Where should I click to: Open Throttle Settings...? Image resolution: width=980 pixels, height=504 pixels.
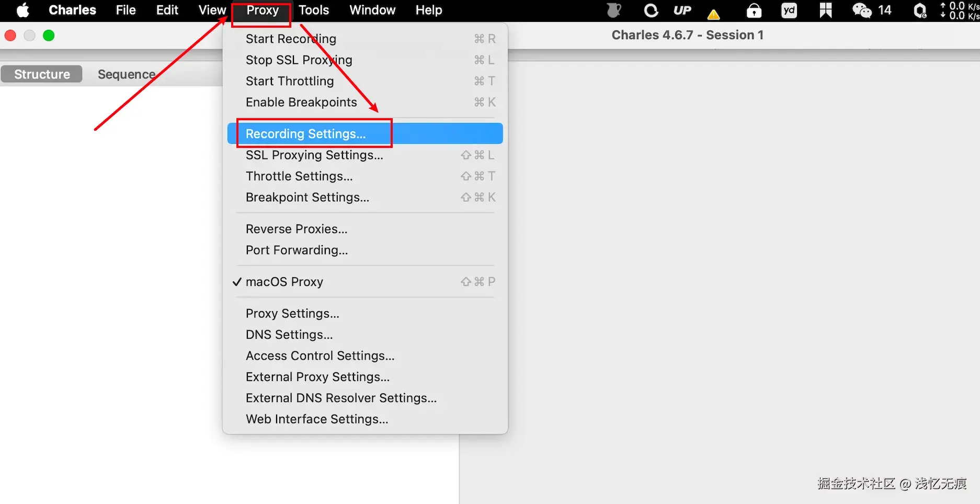pyautogui.click(x=365, y=176)
